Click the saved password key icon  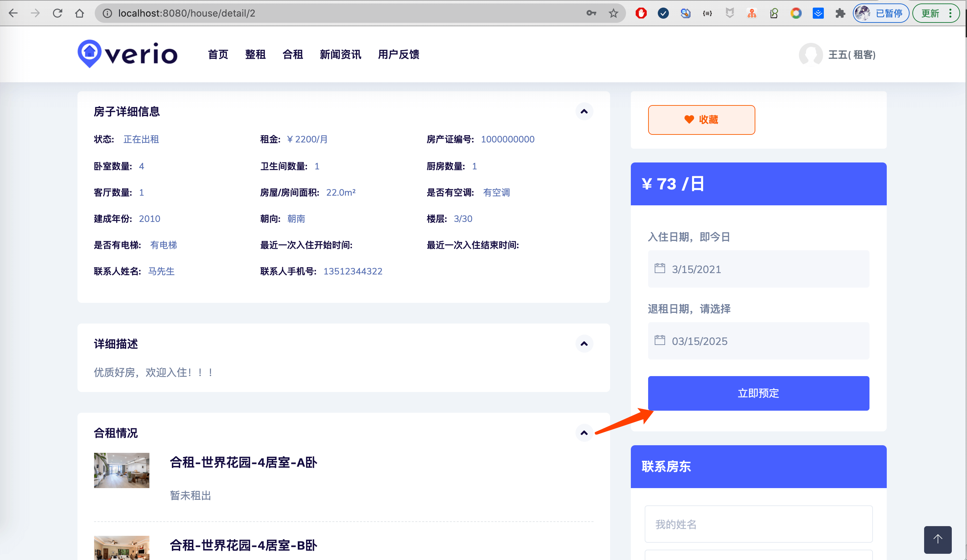(591, 13)
